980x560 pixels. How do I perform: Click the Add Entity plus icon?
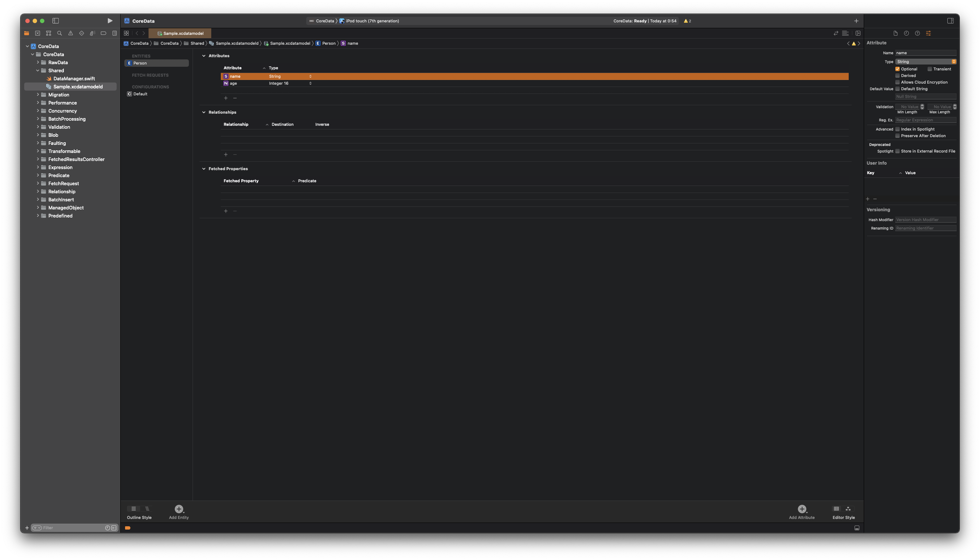point(179,509)
